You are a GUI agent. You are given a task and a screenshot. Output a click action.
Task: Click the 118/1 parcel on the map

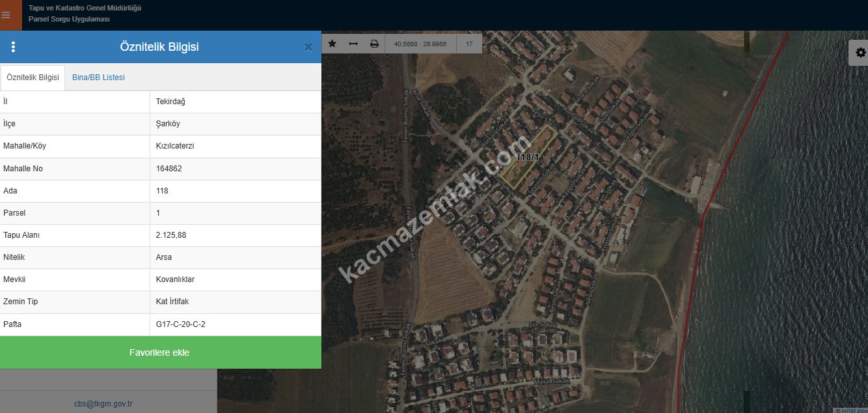point(528,158)
